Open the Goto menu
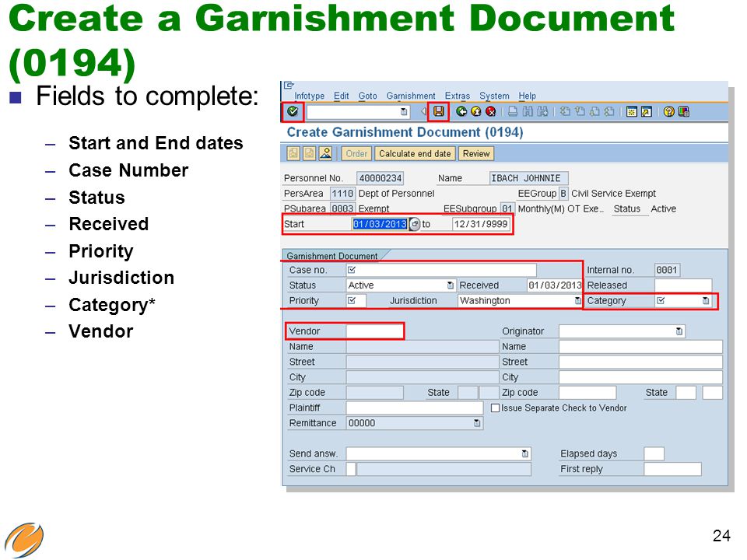 367,96
